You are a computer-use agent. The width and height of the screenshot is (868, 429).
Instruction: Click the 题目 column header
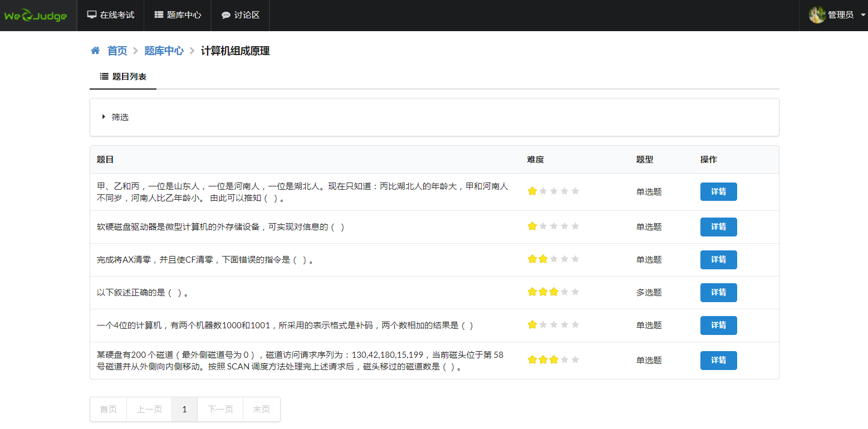click(105, 160)
